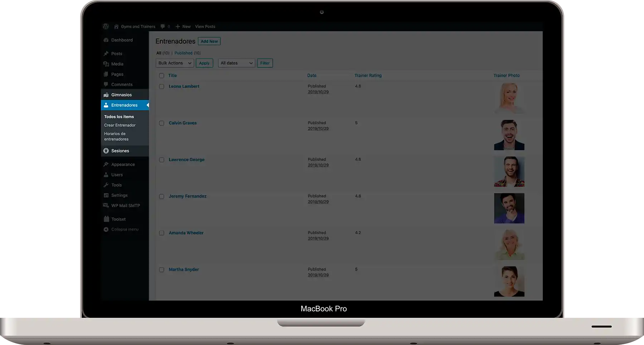Image resolution: width=644 pixels, height=345 pixels.
Task: Select Horarios de entrenadores submenu item
Action: [116, 136]
